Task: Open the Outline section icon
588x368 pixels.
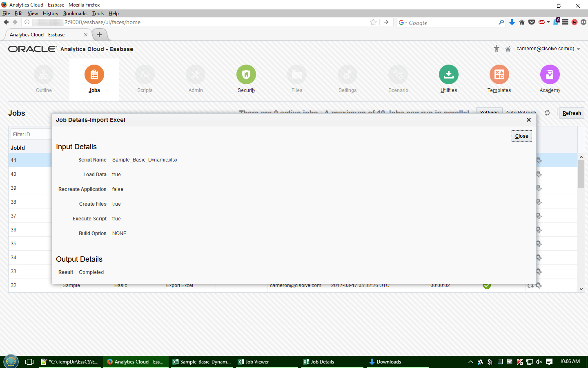Action: tap(44, 75)
